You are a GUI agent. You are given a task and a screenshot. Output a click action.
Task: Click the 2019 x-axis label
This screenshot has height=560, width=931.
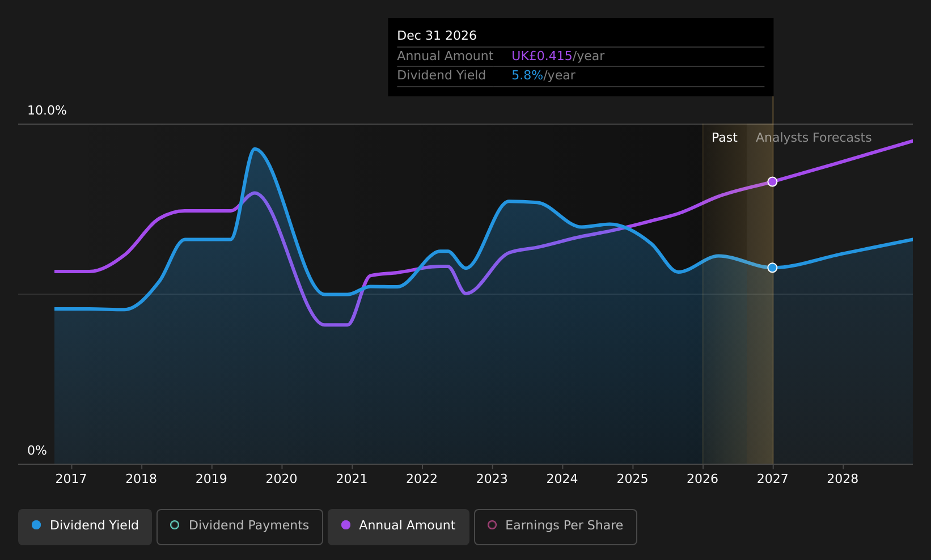tap(211, 479)
